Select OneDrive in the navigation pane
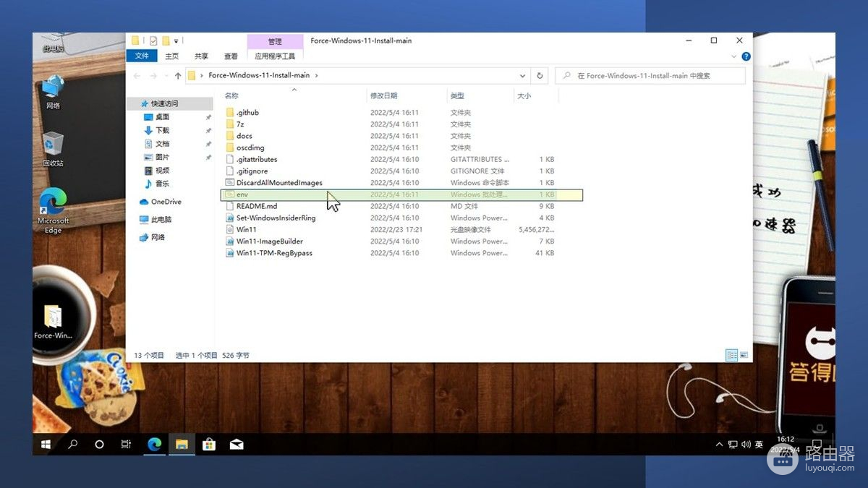This screenshot has height=488, width=868. point(166,202)
